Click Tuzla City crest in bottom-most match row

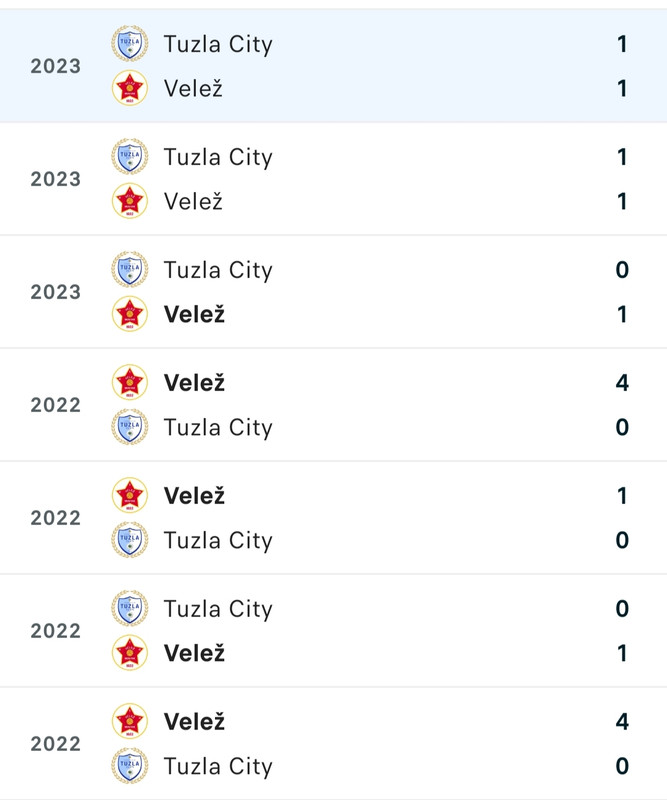pyautogui.click(x=130, y=765)
